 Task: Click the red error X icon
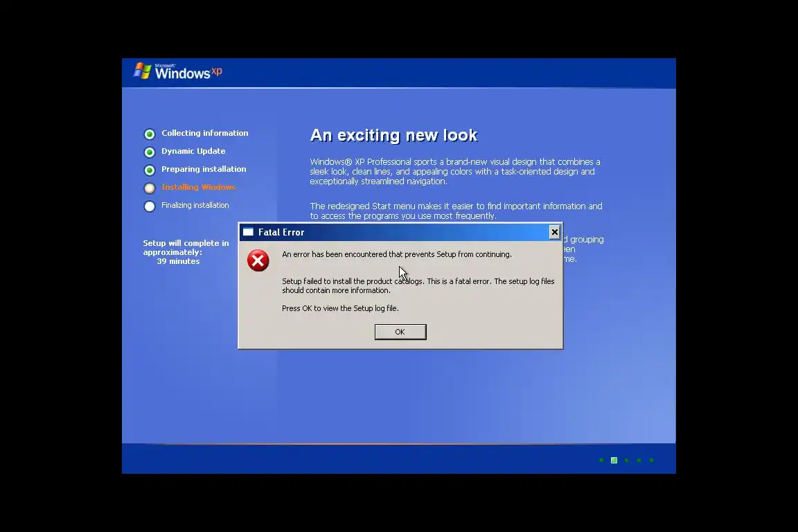258,260
